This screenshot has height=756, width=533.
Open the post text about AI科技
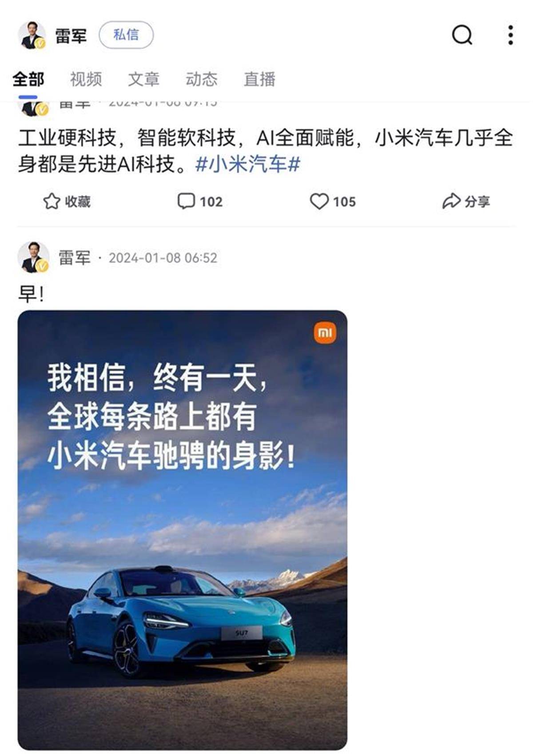click(x=266, y=151)
